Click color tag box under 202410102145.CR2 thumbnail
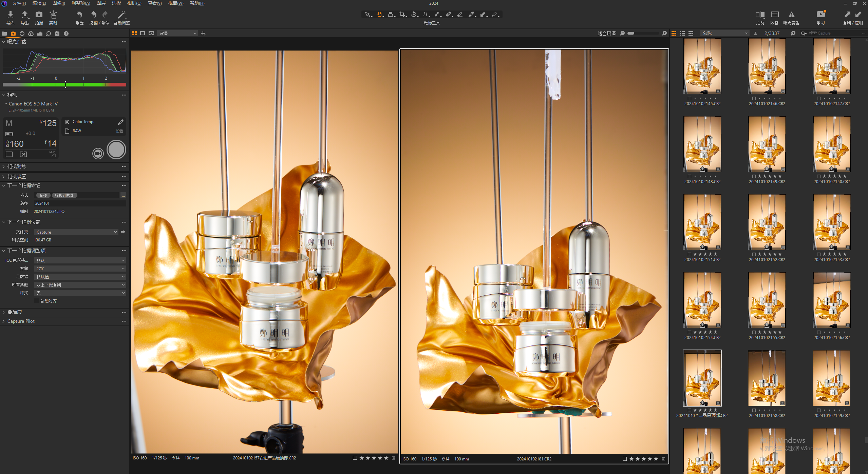The height and width of the screenshot is (474, 868). pyautogui.click(x=689, y=98)
